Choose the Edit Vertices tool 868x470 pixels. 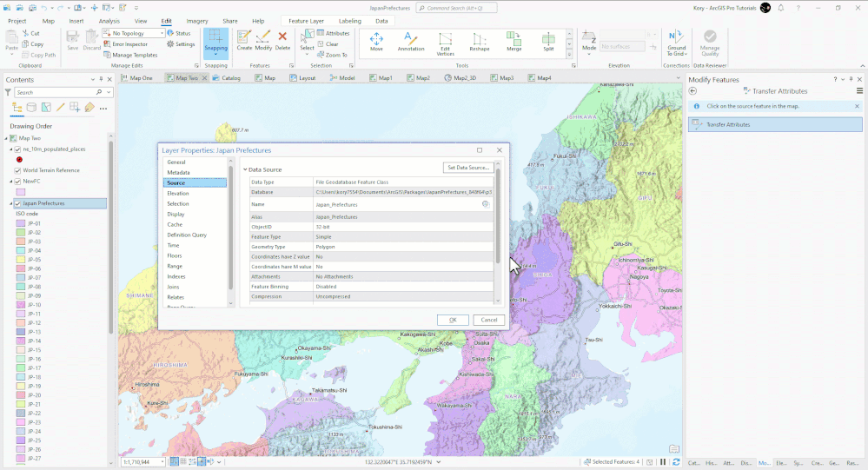tap(445, 41)
